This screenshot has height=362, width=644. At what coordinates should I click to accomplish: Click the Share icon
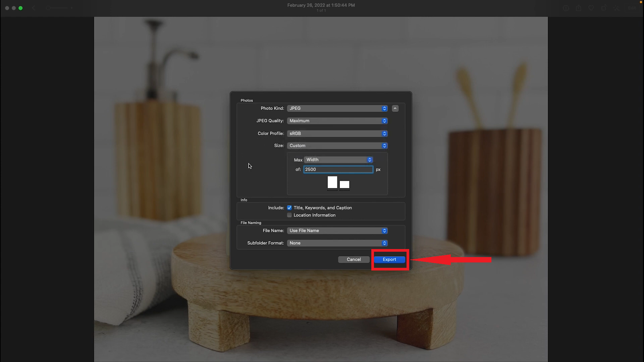click(579, 8)
